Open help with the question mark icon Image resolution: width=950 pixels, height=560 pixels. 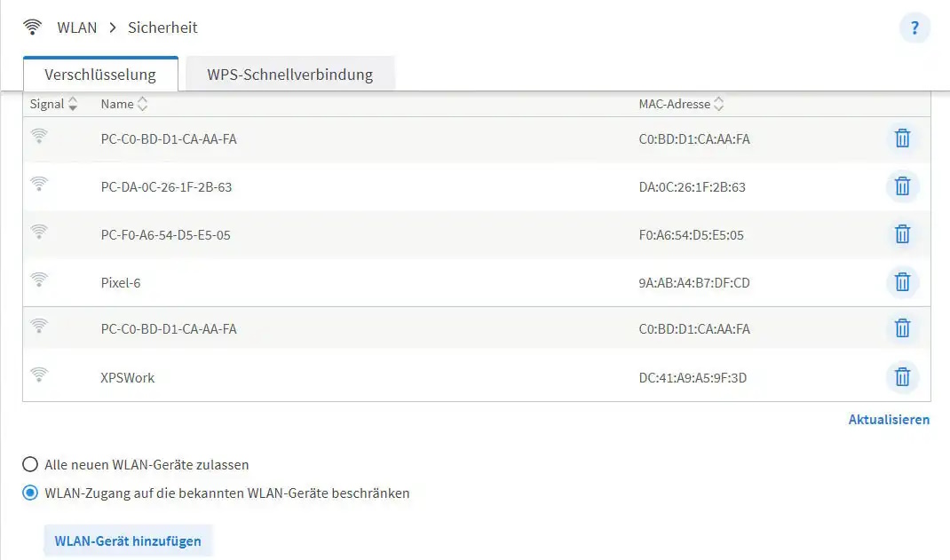click(914, 28)
